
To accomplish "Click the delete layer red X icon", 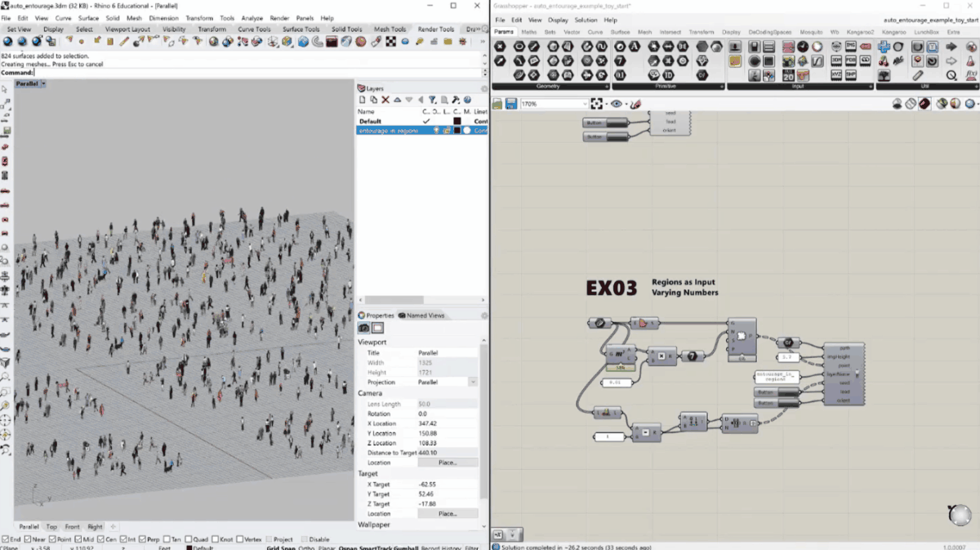I will [385, 100].
